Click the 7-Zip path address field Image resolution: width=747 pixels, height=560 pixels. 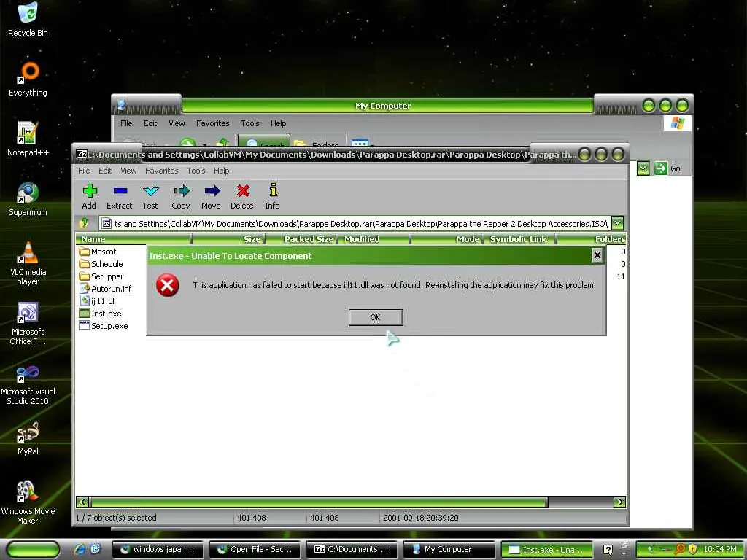pyautogui.click(x=355, y=223)
